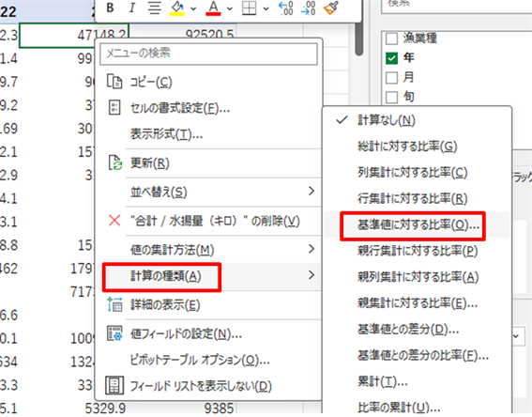Increase decimal places
This screenshot has height=417, width=532.
(x=285, y=8)
